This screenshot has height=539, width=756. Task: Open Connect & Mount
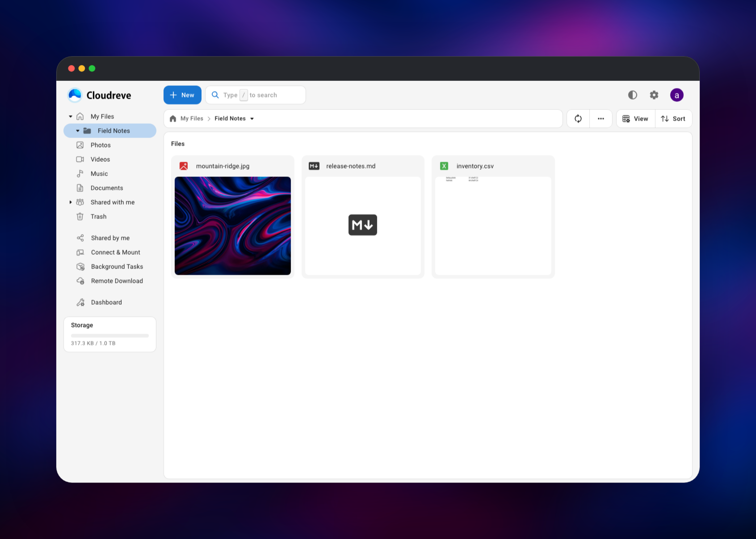click(x=110, y=252)
